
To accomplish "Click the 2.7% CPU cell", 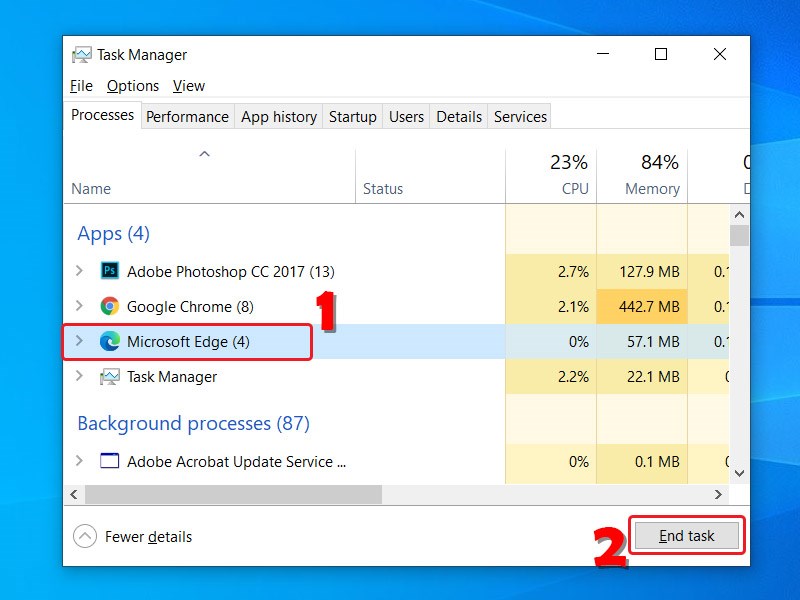I will tap(551, 271).
